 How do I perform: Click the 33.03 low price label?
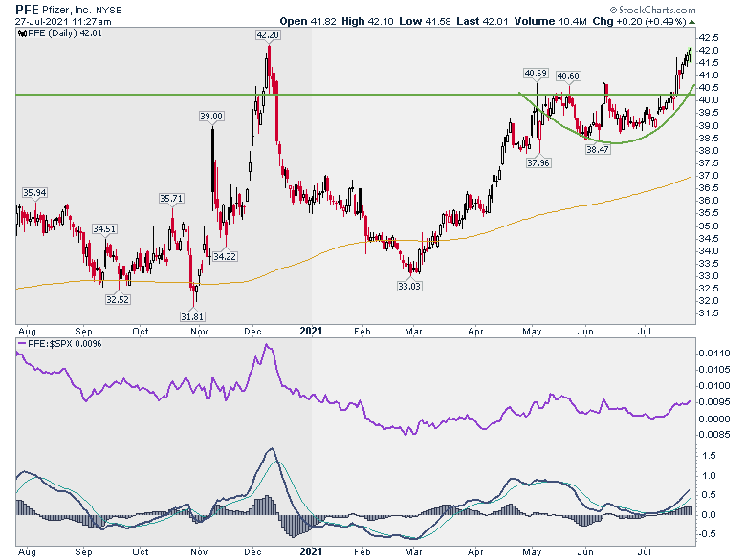(x=409, y=287)
